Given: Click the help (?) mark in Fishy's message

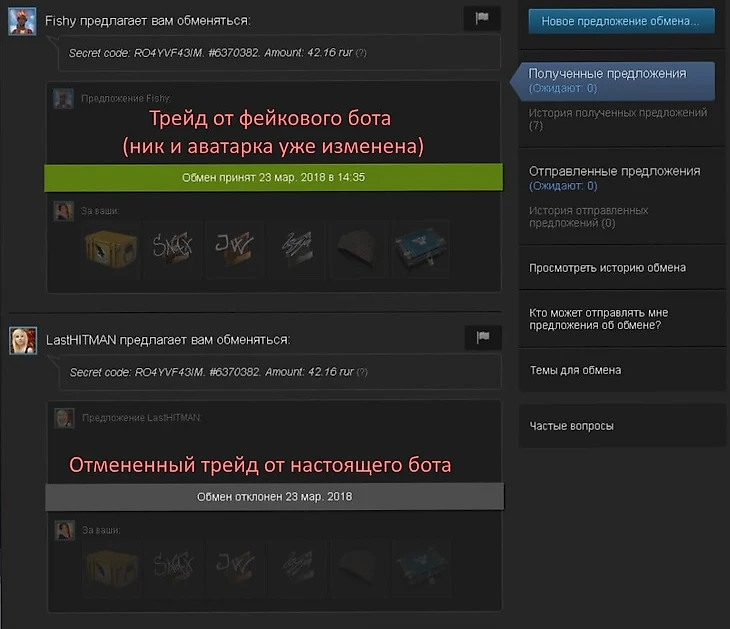Looking at the screenshot, I should [x=361, y=53].
